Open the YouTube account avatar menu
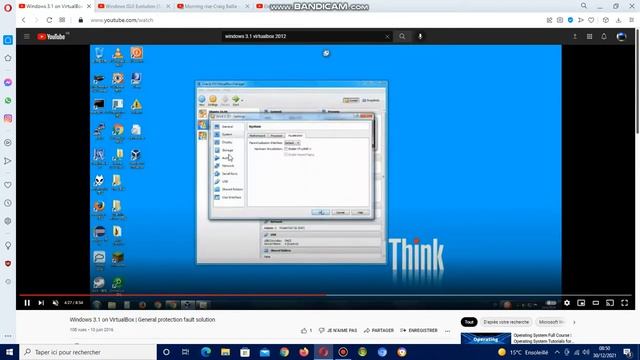640x360 pixels. click(622, 36)
